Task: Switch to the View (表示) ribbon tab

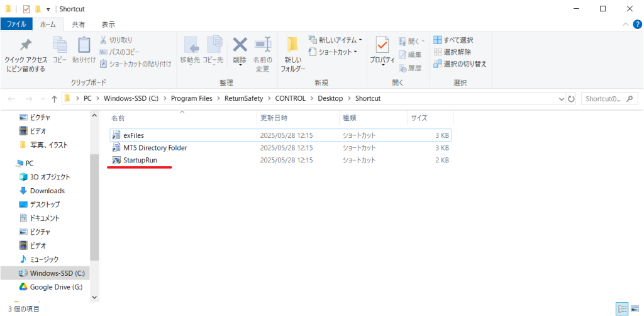Action: [108, 25]
